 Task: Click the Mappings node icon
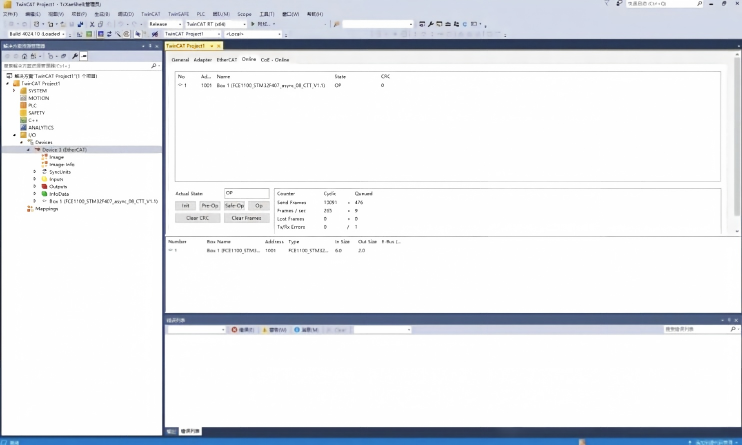pos(30,209)
